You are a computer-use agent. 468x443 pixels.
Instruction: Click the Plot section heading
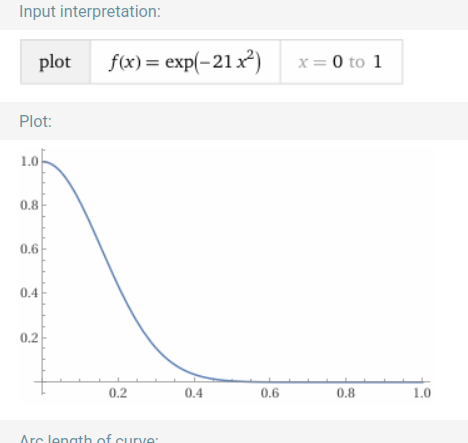pyautogui.click(x=36, y=121)
